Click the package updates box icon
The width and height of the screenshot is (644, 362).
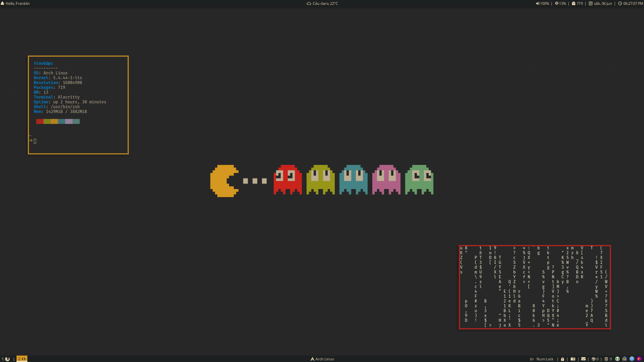pos(595,359)
